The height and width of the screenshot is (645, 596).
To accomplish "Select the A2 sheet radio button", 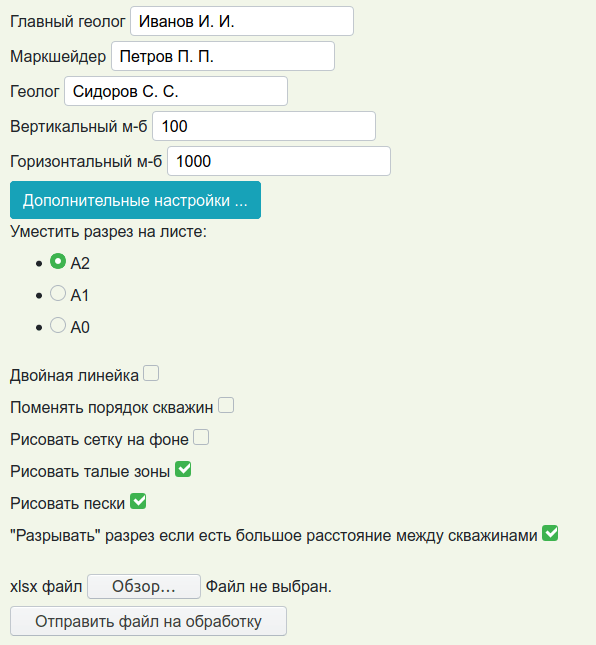I will 58,261.
